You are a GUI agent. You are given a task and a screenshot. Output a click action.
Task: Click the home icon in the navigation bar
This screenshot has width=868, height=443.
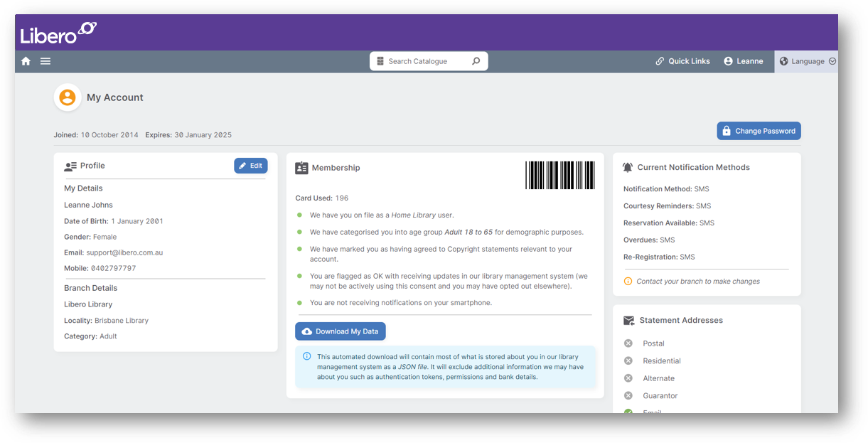[26, 61]
